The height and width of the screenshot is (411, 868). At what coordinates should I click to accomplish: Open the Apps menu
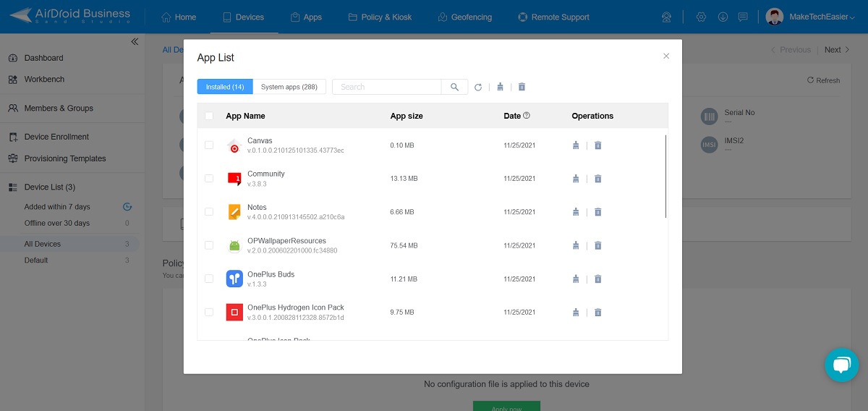click(x=306, y=17)
